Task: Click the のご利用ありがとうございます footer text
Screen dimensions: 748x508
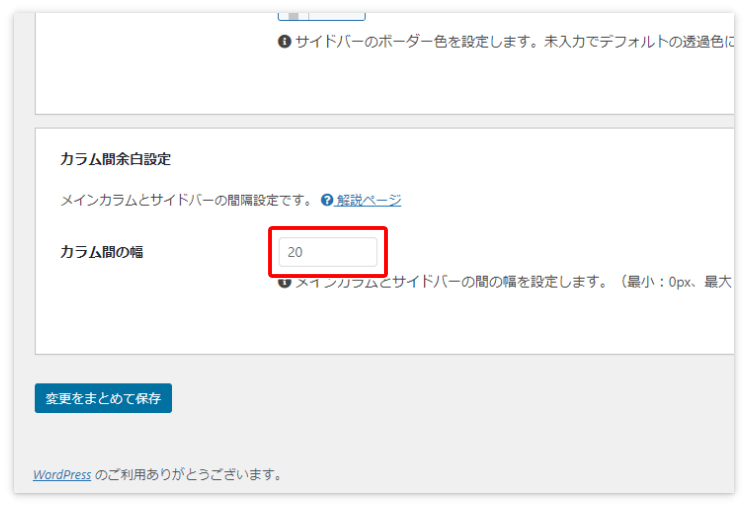Action: tap(189, 475)
